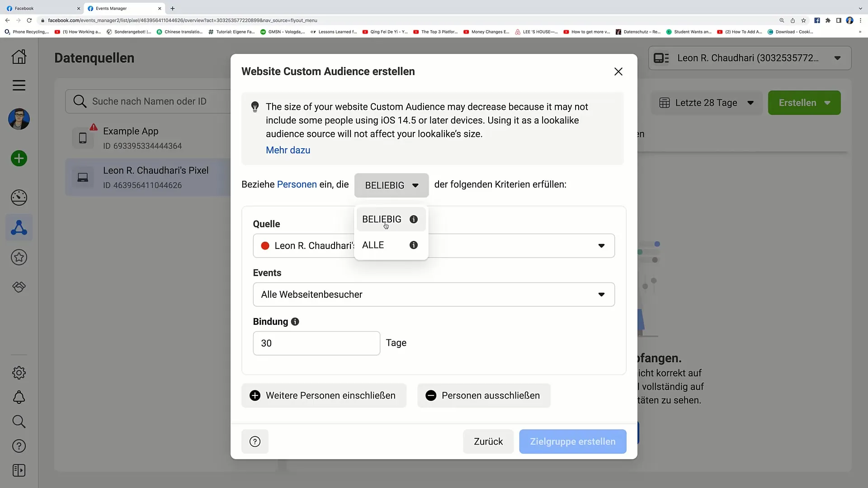Click Weitere Personen einschließen button
The image size is (868, 488).
324,395
